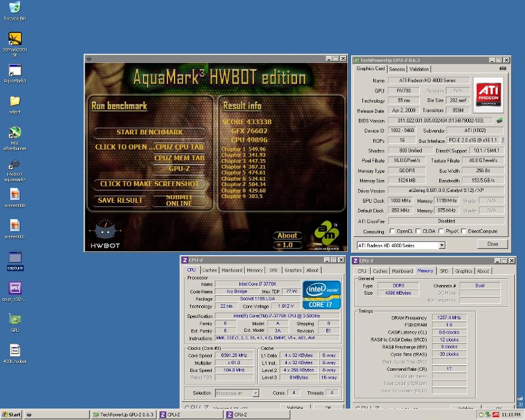Open the HWBOT aquamark desktop shortcut
This screenshot has width=525, height=420.
pos(15,170)
